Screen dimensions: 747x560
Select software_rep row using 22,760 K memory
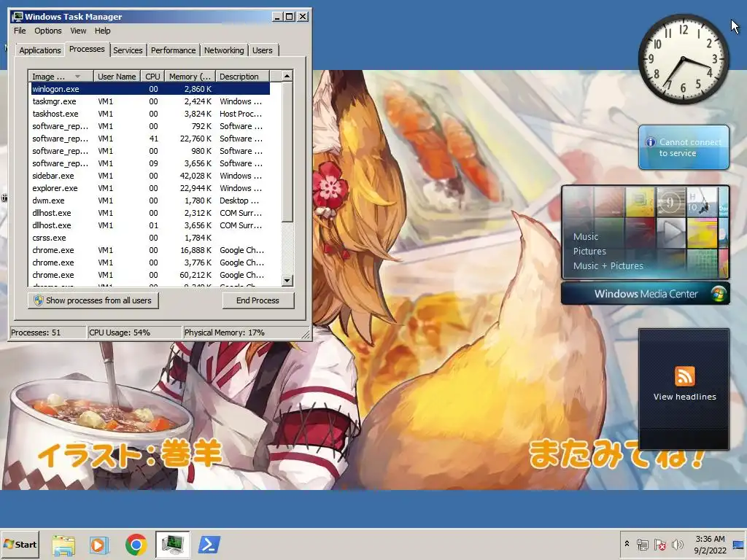(150, 139)
